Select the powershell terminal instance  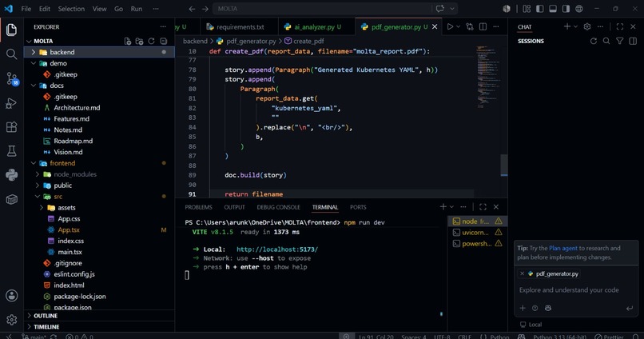[477, 243]
